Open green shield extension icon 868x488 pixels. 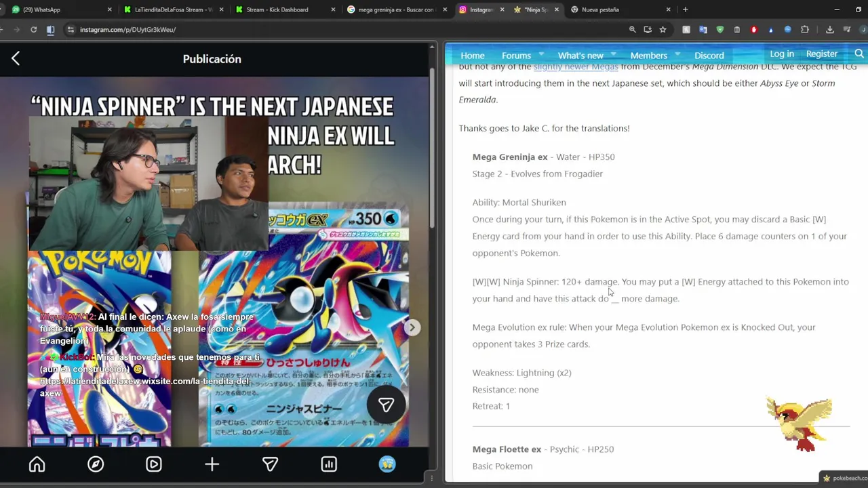pos(720,30)
